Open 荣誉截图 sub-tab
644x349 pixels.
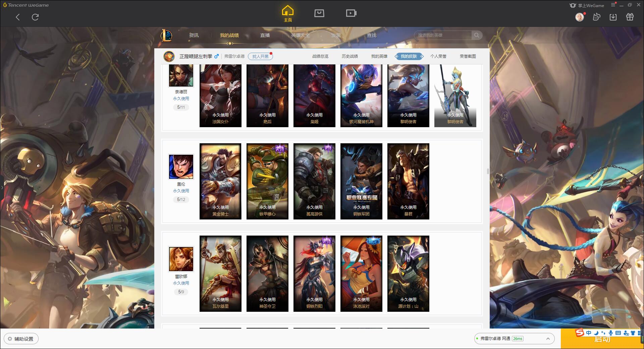tap(468, 56)
